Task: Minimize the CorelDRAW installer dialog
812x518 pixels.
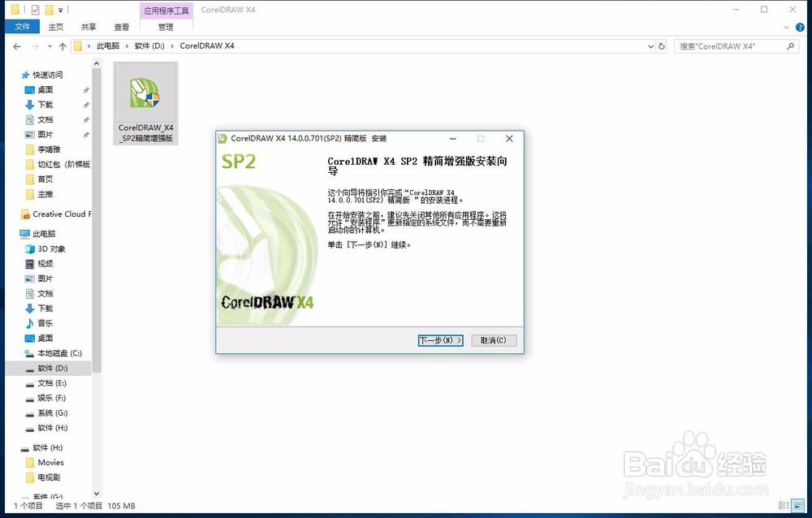Action: pyautogui.click(x=452, y=138)
